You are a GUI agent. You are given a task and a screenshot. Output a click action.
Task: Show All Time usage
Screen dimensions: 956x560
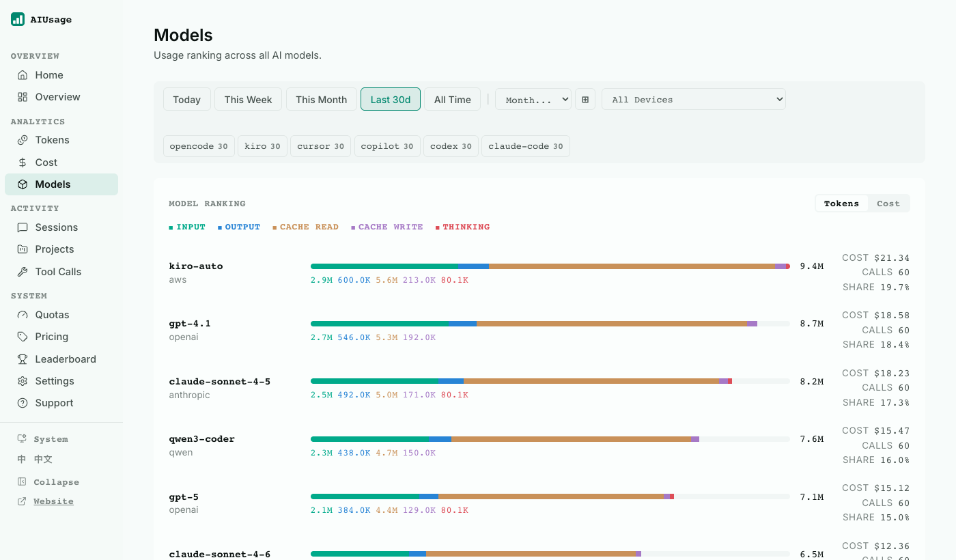pos(453,99)
